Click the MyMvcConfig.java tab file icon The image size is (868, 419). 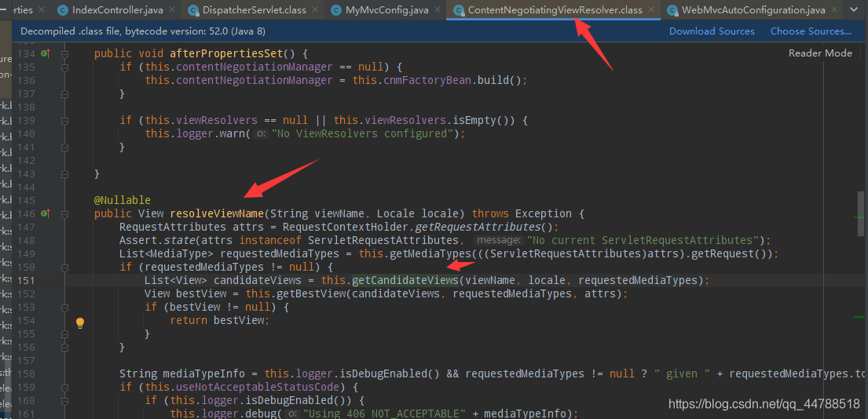coord(336,10)
